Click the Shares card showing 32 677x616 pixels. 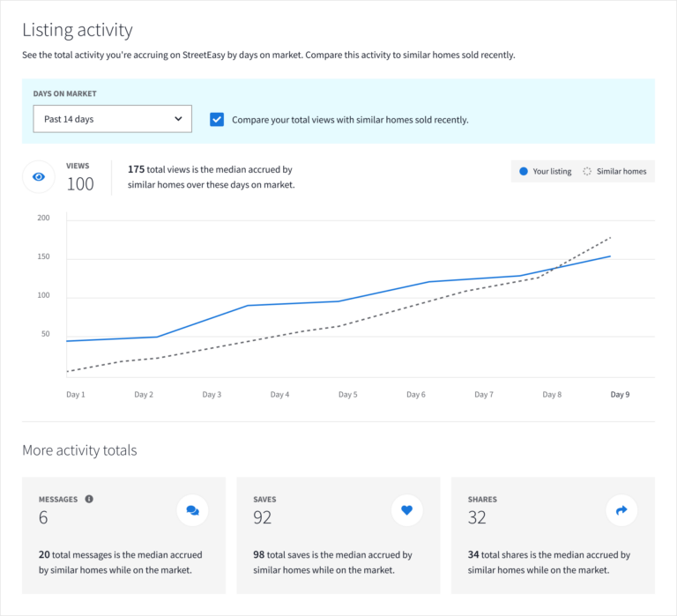point(553,534)
